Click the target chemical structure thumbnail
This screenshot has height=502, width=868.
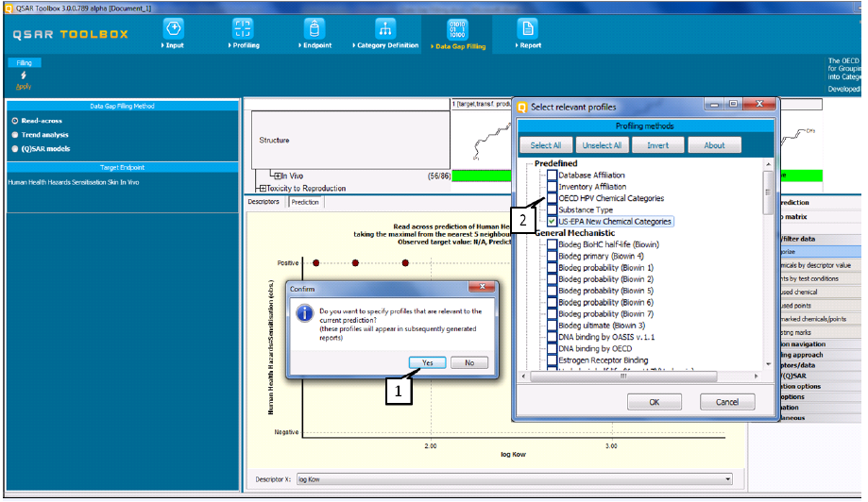click(481, 140)
